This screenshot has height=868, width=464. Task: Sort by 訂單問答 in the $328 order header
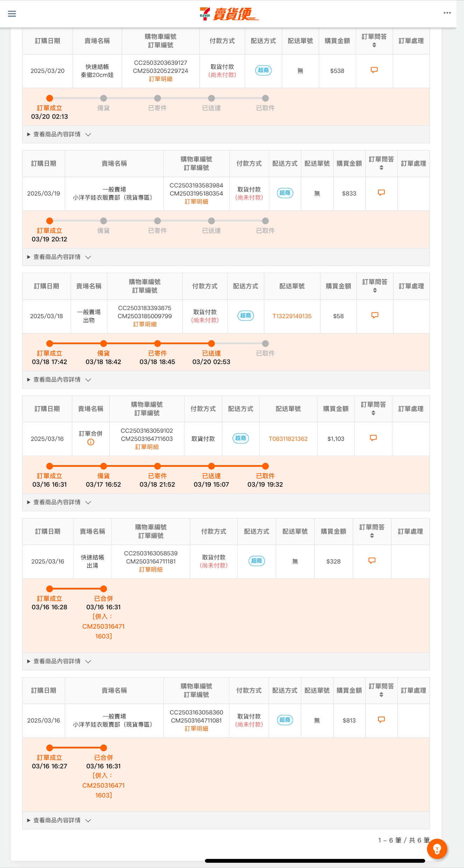click(x=372, y=536)
